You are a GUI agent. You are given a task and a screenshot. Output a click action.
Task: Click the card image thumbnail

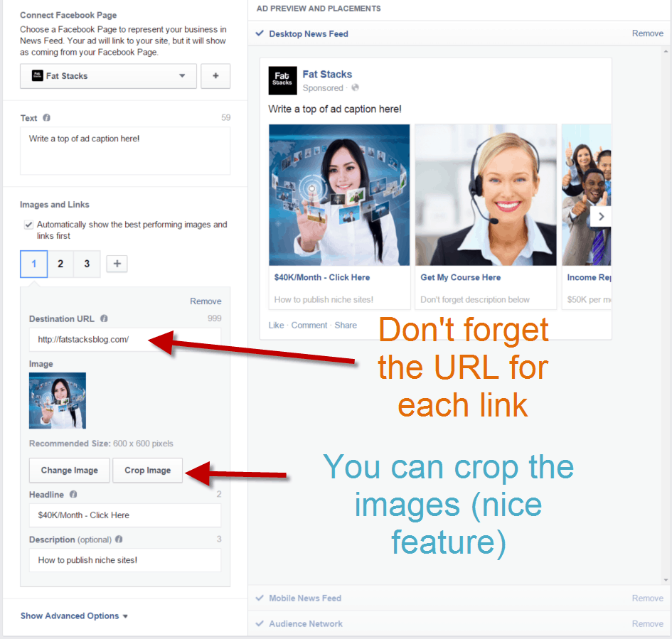(58, 400)
